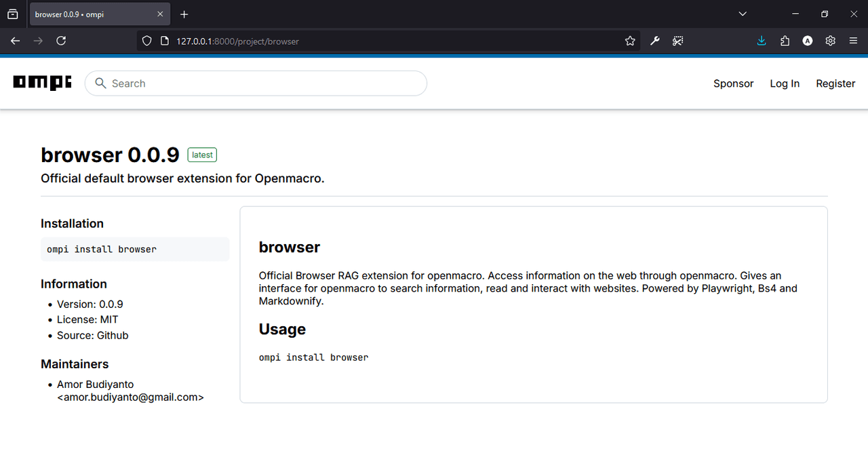The image size is (868, 468).
Task: Click the Log In link
Action: 785,83
